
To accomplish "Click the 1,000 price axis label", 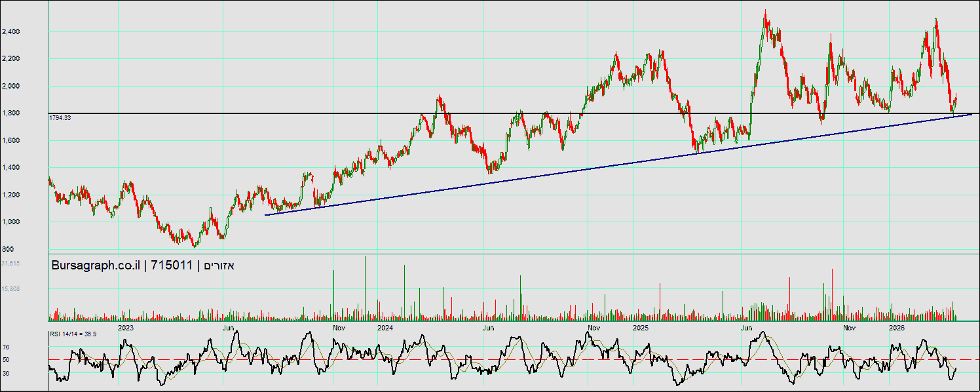I will click(x=10, y=222).
